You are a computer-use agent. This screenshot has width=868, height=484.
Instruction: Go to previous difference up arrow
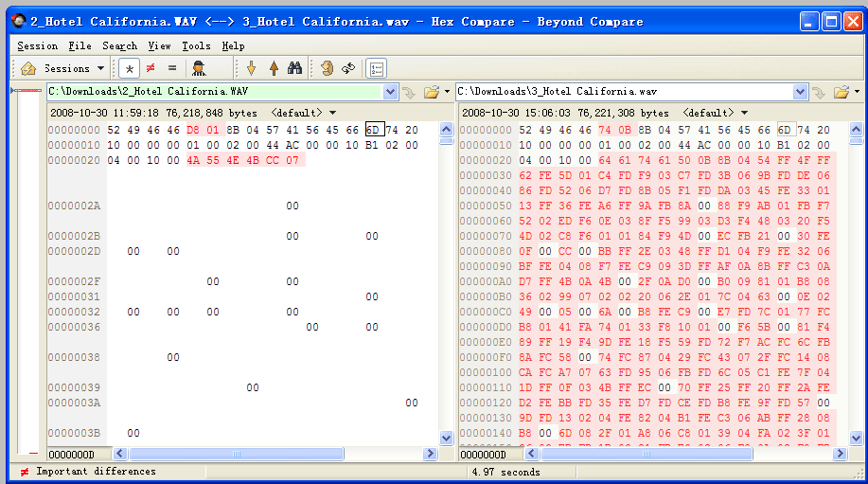pos(274,68)
